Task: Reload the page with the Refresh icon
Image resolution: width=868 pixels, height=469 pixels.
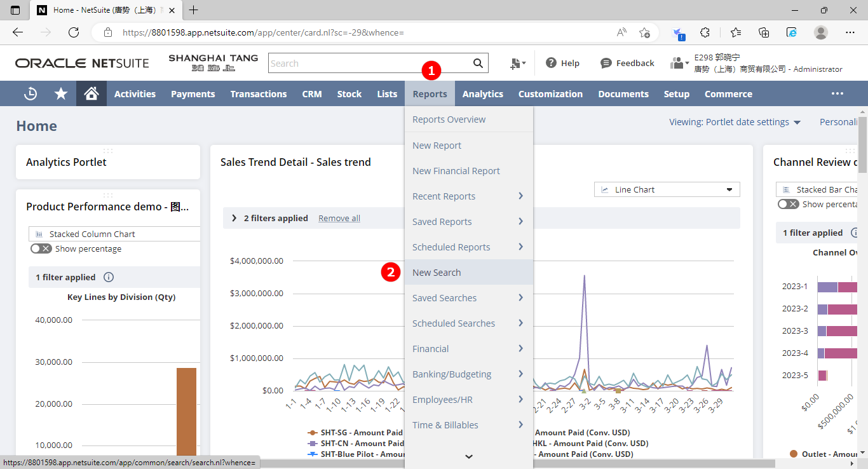Action: pyautogui.click(x=74, y=32)
